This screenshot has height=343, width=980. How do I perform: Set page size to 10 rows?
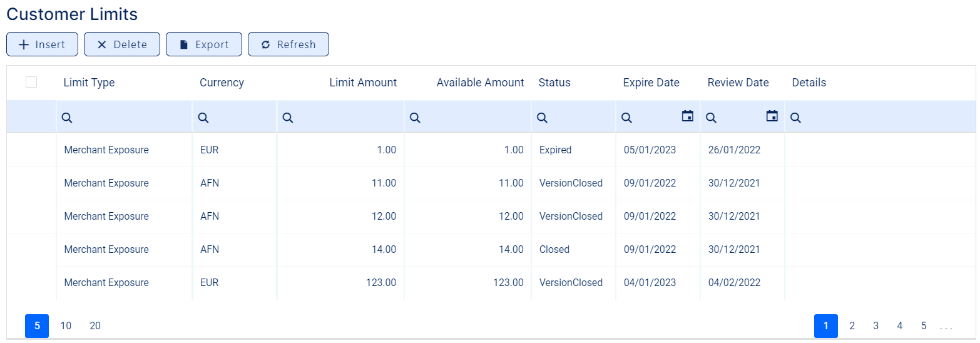tap(66, 325)
